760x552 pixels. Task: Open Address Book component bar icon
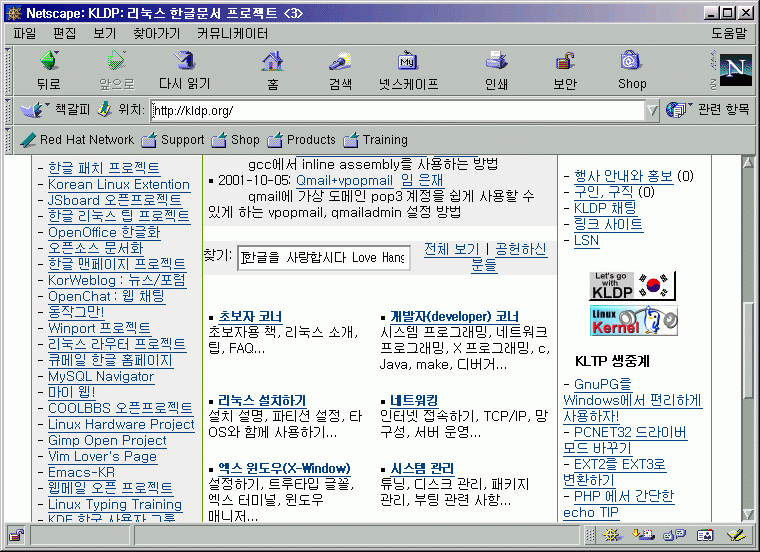pyautogui.click(x=705, y=535)
